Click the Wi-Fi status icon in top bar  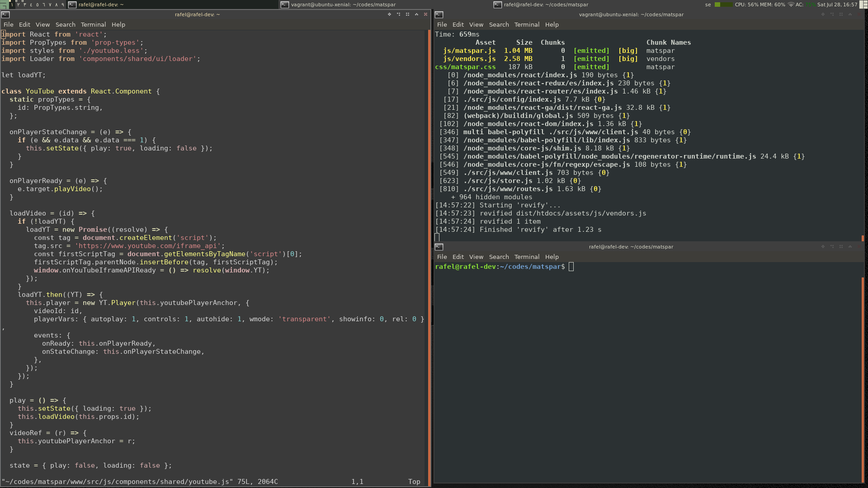click(791, 5)
